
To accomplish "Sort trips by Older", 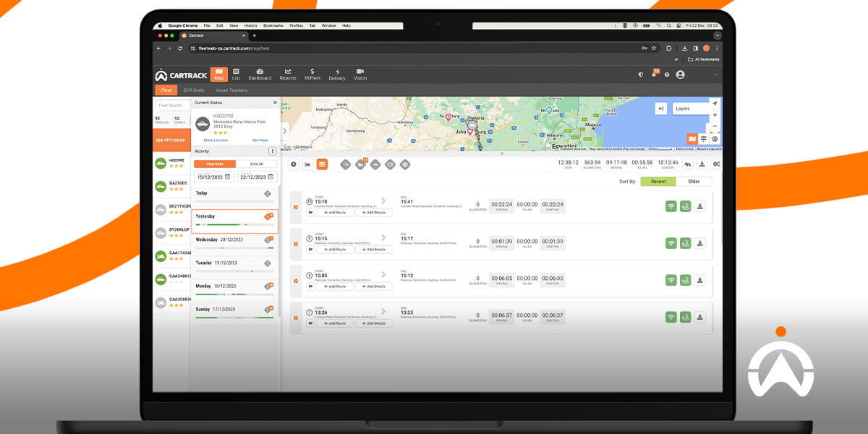I will click(x=694, y=181).
